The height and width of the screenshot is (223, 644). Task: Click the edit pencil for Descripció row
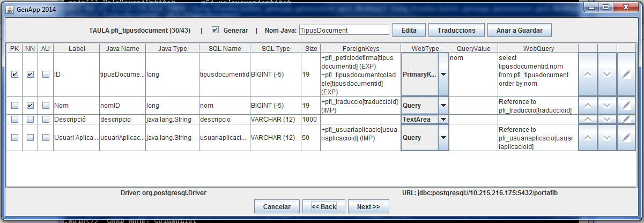click(626, 119)
